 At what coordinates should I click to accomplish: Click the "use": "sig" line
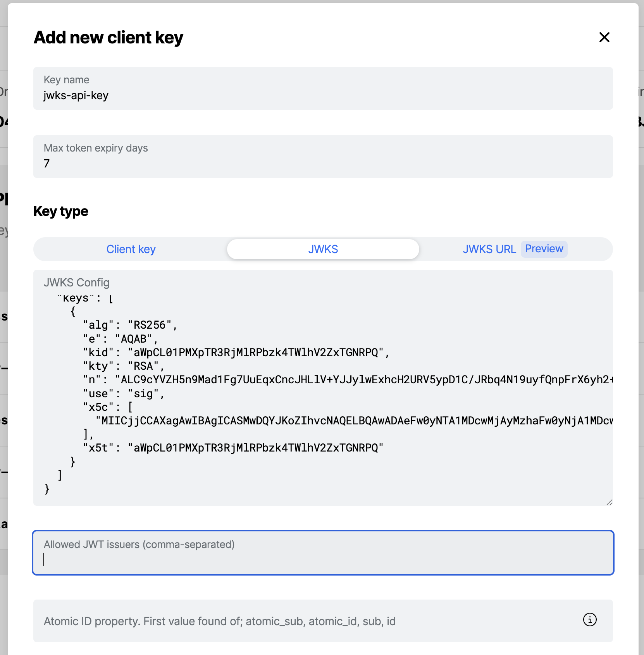(x=124, y=393)
